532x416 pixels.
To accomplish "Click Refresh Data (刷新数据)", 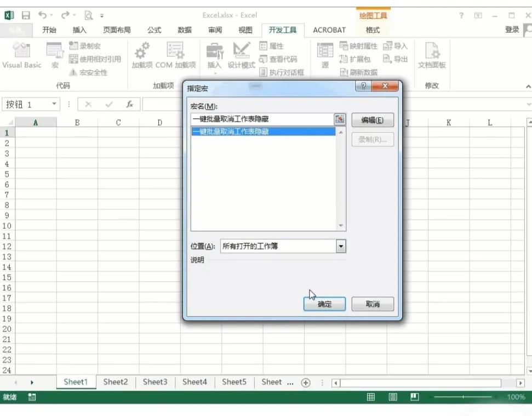I will [x=359, y=72].
